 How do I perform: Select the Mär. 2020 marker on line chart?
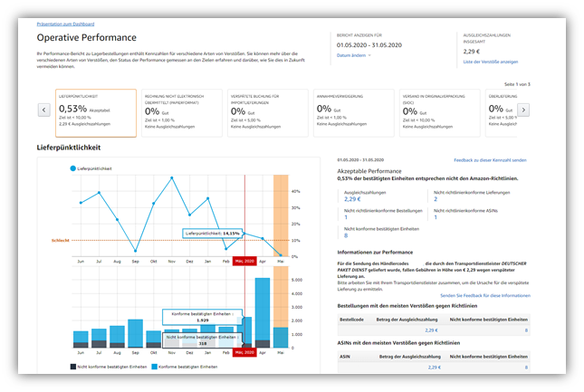pos(244,261)
